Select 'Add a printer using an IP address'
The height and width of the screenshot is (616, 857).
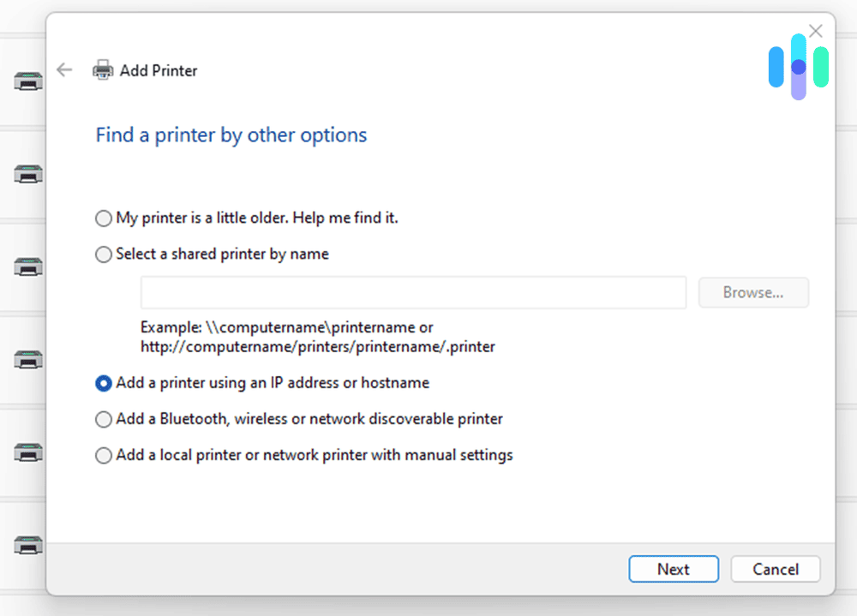pyautogui.click(x=103, y=383)
